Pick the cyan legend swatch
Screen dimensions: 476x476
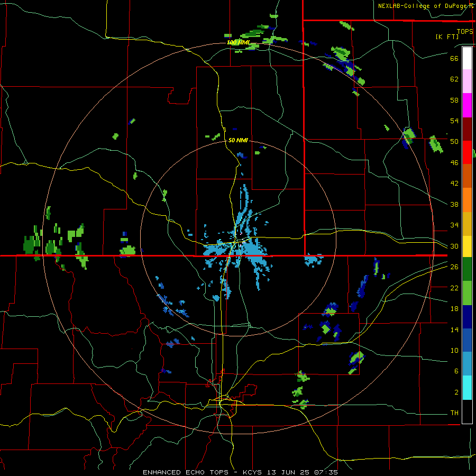(x=467, y=388)
